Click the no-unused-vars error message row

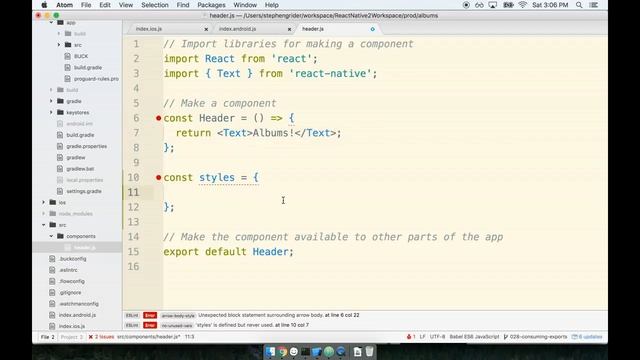[365, 325]
